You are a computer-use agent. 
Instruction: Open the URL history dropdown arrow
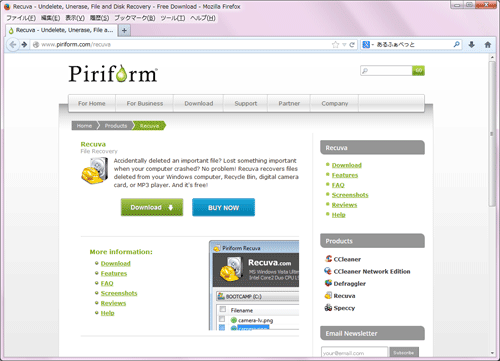(344, 45)
